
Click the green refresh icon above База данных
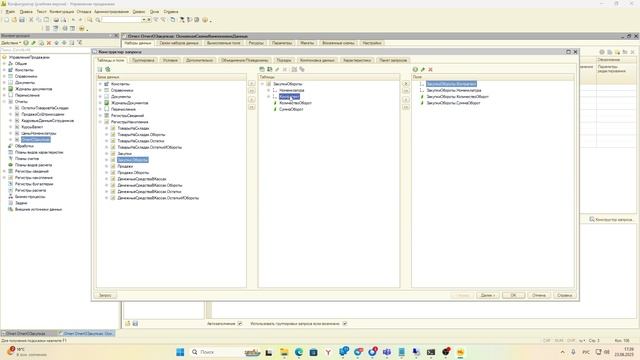click(x=108, y=69)
